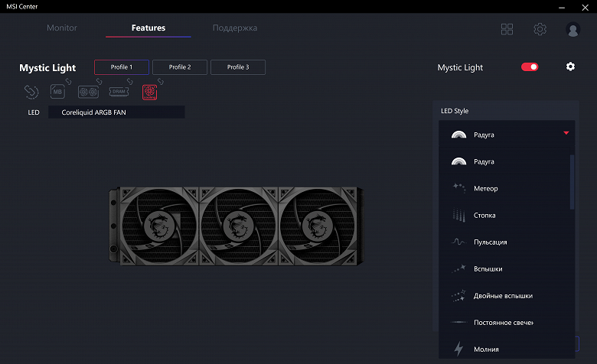Choose Метеор LED style
Viewport: 597px width, 364px height.
[504, 188]
